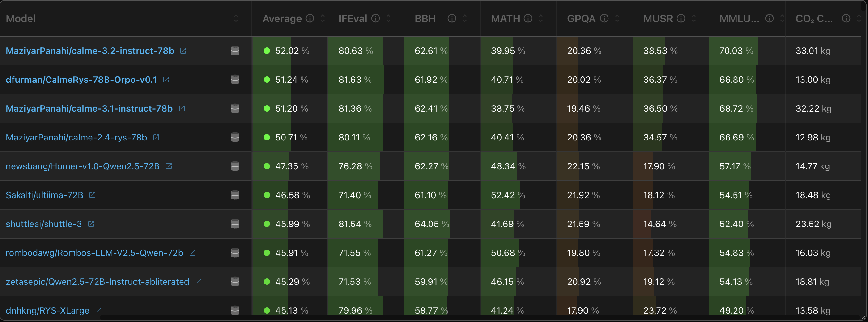The width and height of the screenshot is (868, 322).
Task: Click the green availability dot for CalmeRys-78B-Orpo-v0.1
Action: [x=267, y=80]
